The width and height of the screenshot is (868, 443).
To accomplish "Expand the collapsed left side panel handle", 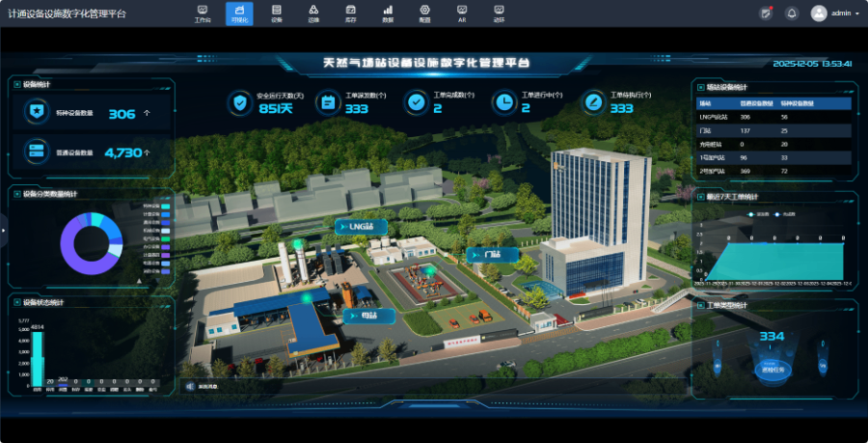I will coord(3,230).
